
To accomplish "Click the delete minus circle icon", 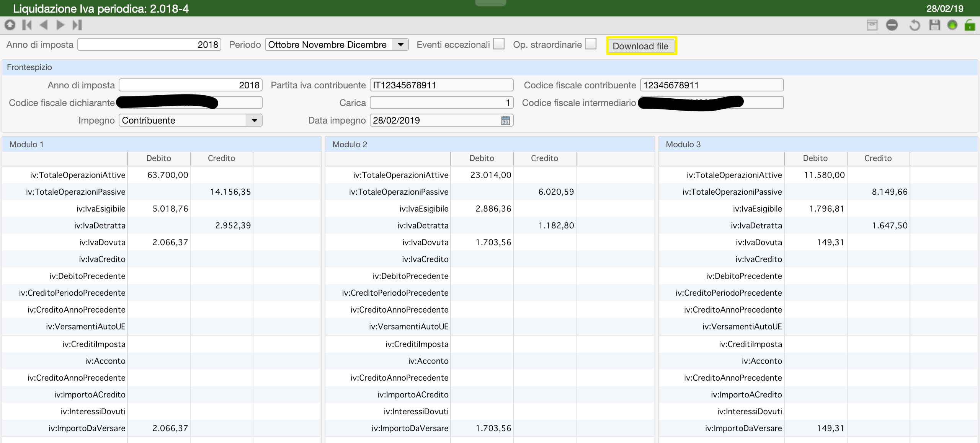I will pos(892,25).
